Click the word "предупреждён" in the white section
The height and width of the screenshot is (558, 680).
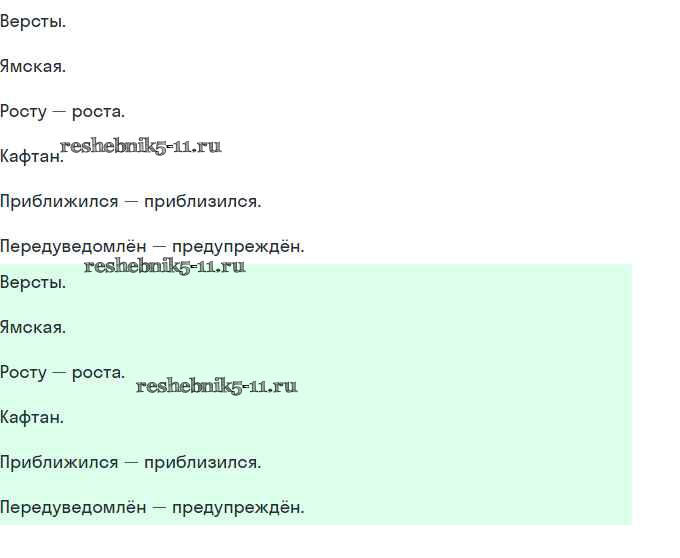[238, 247]
